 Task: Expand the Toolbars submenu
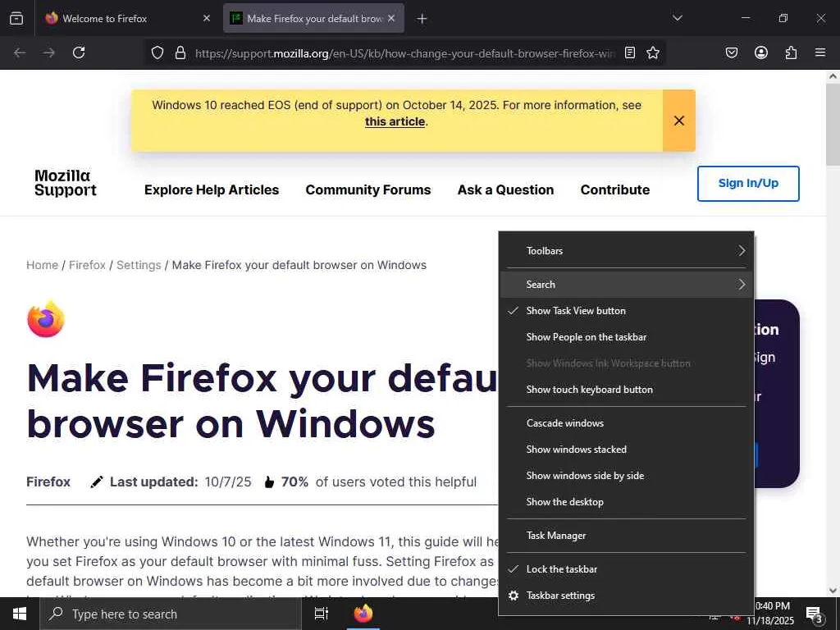[626, 251]
